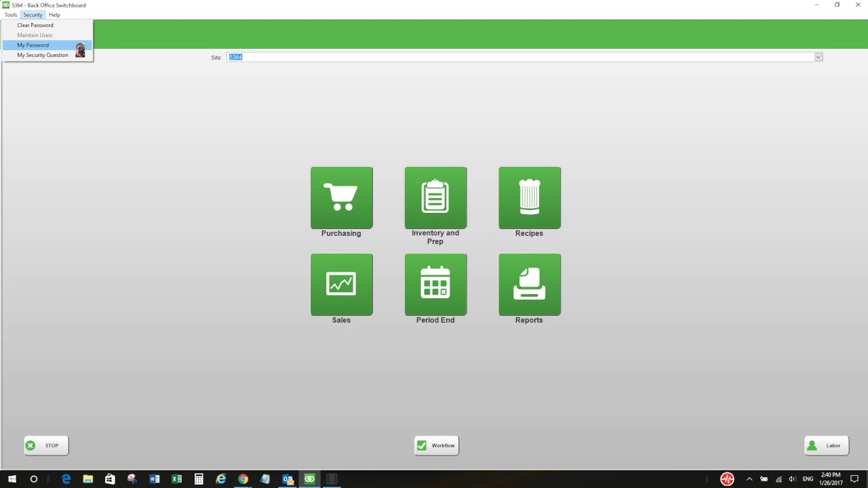Open the Labor button

[827, 445]
